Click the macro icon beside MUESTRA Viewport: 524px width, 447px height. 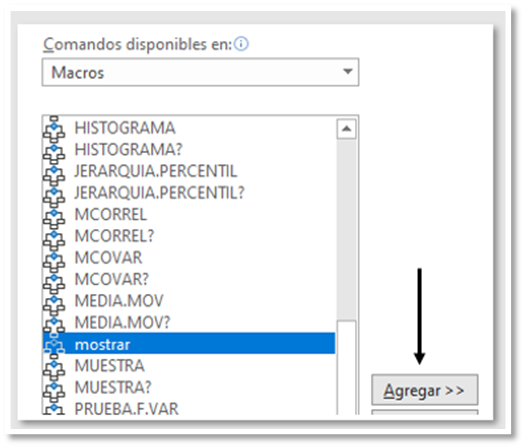pos(54,366)
